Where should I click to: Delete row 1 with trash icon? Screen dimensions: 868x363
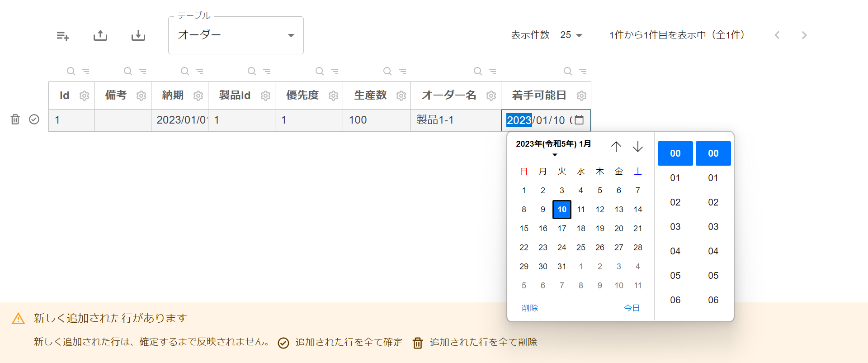click(x=15, y=119)
